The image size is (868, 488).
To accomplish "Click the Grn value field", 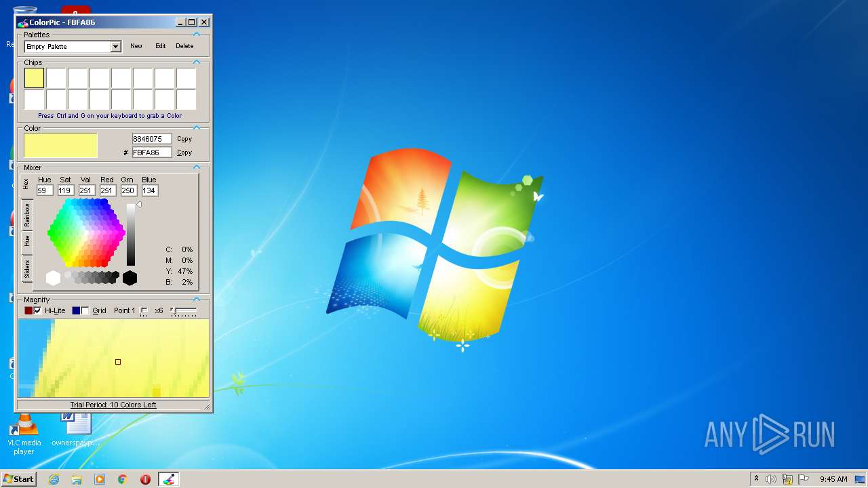I will [x=128, y=190].
